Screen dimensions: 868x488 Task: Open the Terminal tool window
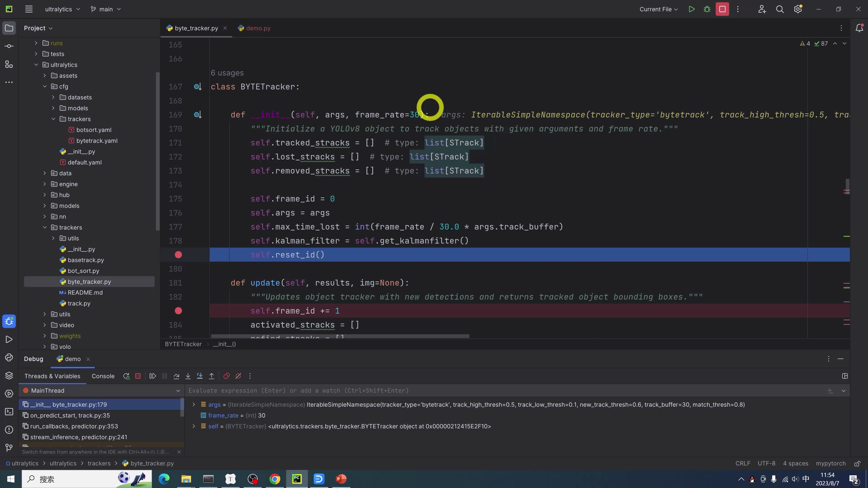pyautogui.click(x=9, y=412)
